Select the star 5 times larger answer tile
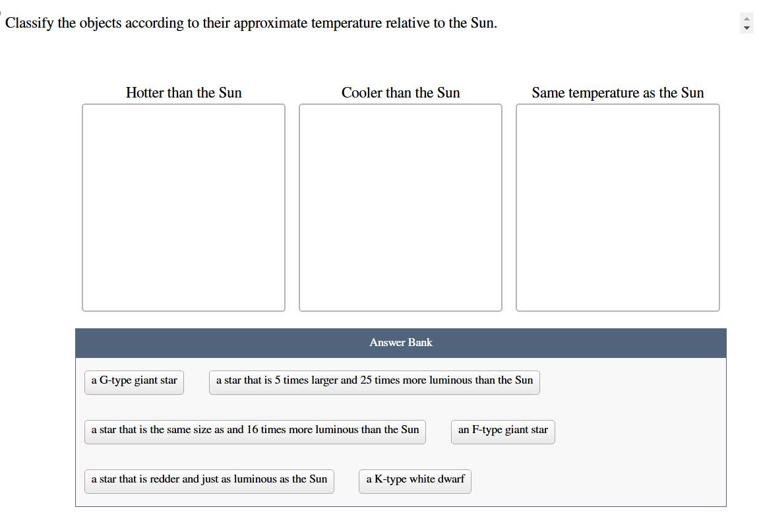 coord(375,382)
